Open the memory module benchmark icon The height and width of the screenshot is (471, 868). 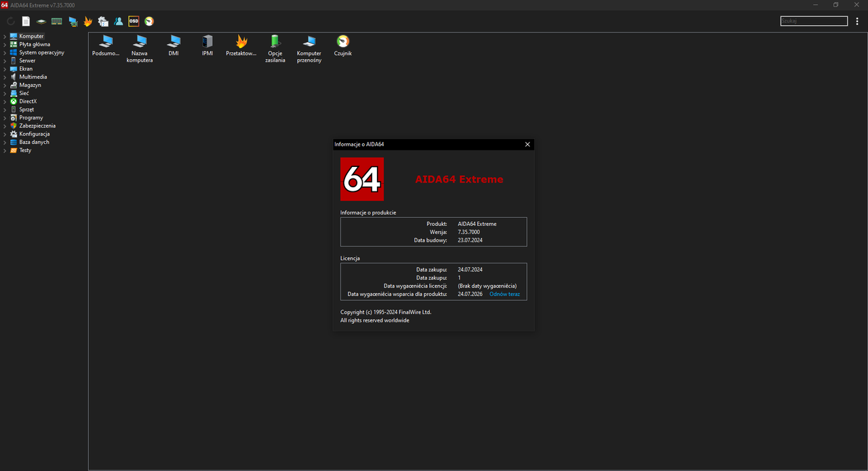click(x=57, y=21)
